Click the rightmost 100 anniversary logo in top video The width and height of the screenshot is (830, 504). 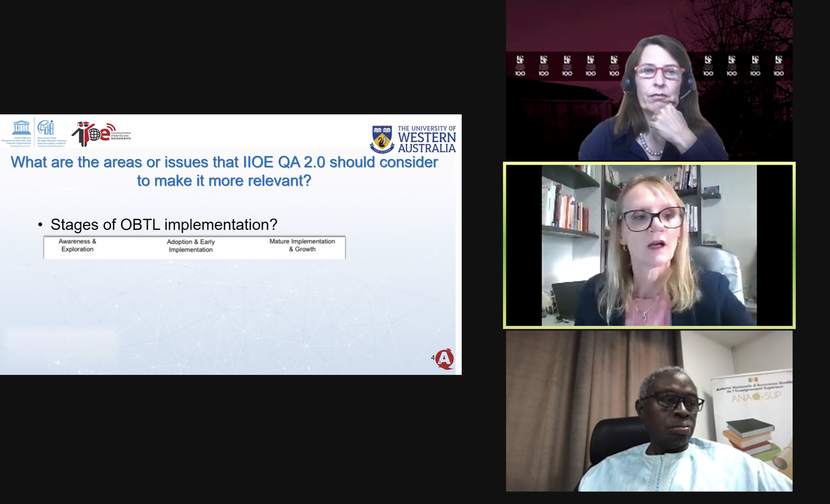[778, 65]
